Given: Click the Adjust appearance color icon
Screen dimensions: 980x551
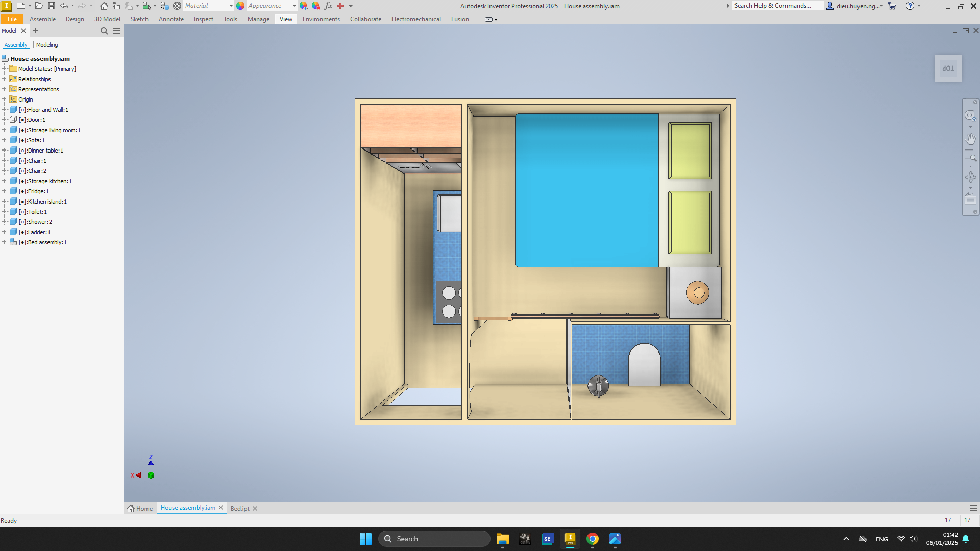Looking at the screenshot, I should pos(304,6).
